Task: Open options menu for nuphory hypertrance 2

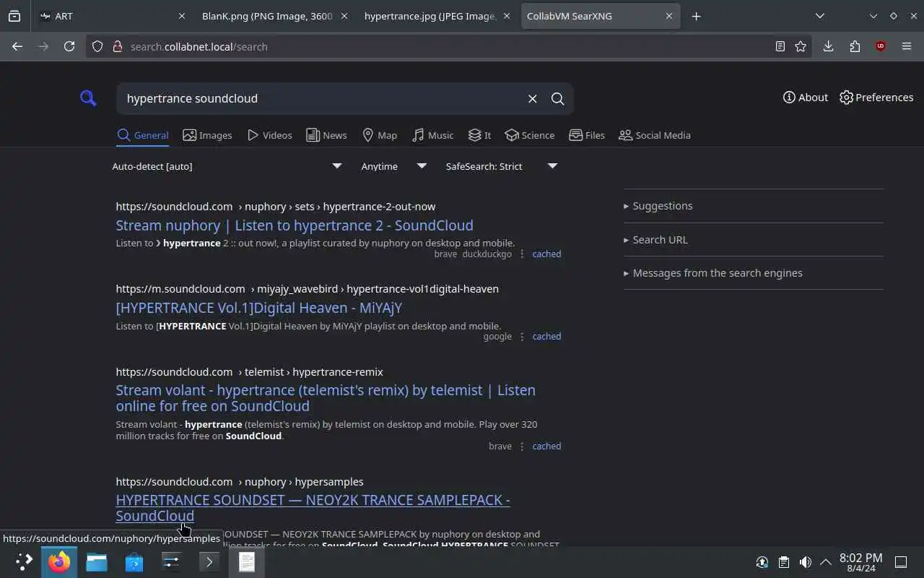Action: coord(522,254)
